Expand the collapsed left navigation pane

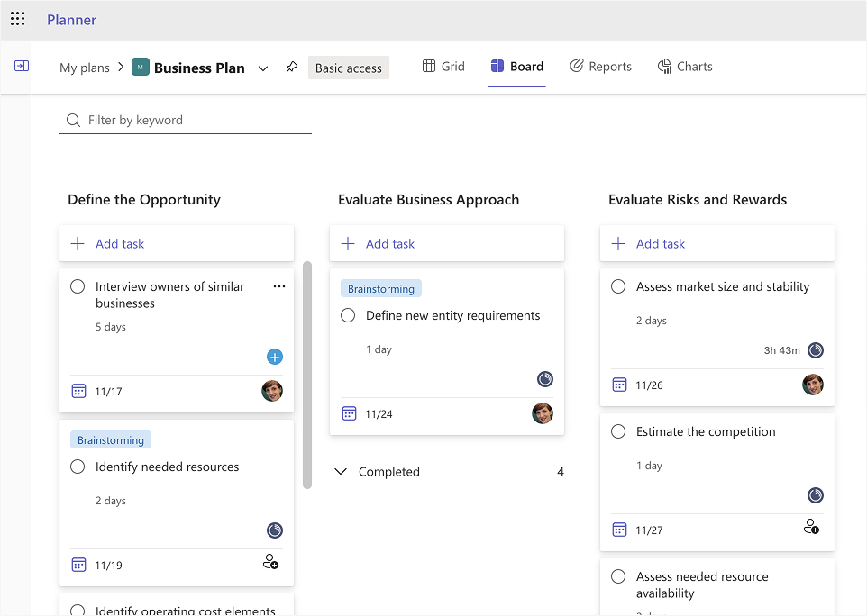(x=22, y=66)
